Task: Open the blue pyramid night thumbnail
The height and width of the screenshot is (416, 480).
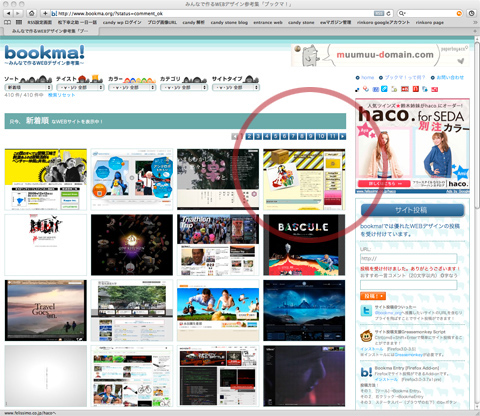Action: pyautogui.click(x=304, y=310)
